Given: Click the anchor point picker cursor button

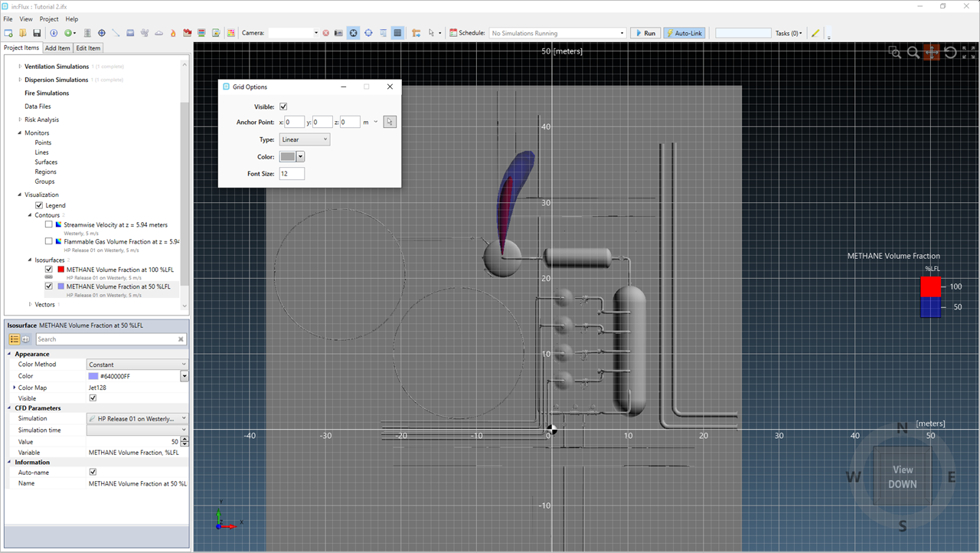Looking at the screenshot, I should tap(390, 122).
